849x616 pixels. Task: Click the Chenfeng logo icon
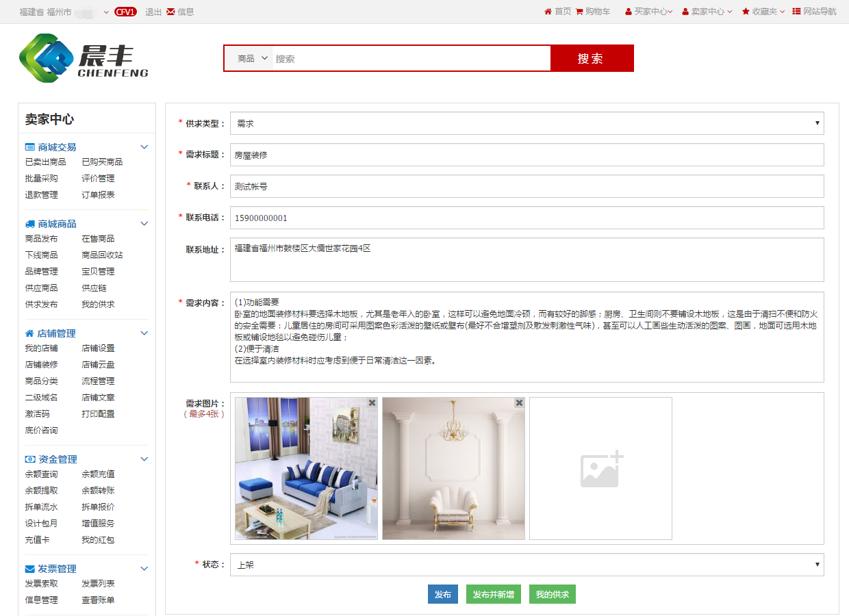coord(47,59)
